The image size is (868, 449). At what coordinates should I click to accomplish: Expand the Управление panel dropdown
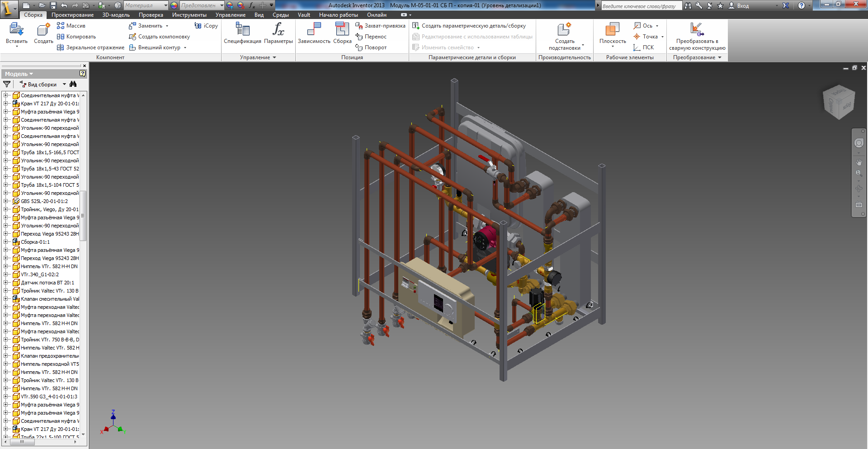[274, 57]
